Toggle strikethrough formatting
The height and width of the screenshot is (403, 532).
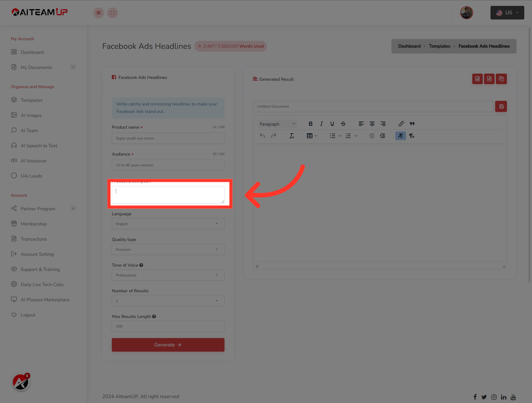[343, 123]
